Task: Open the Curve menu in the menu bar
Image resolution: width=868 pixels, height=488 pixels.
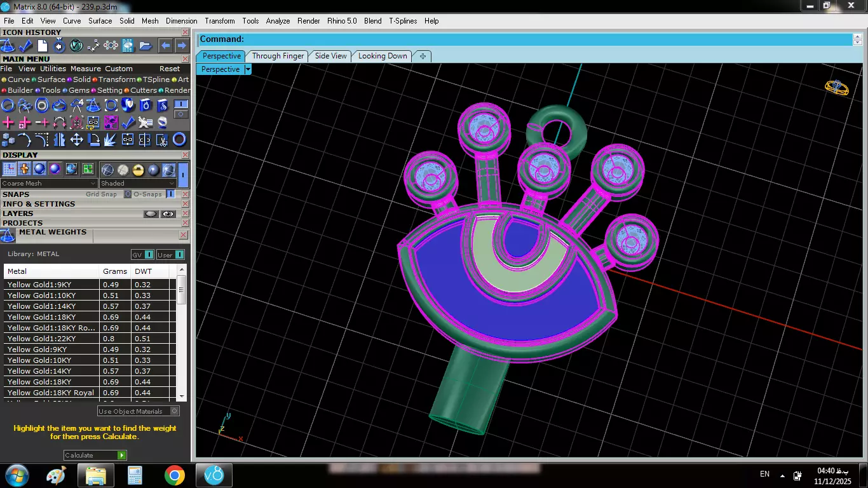Action: point(72,21)
